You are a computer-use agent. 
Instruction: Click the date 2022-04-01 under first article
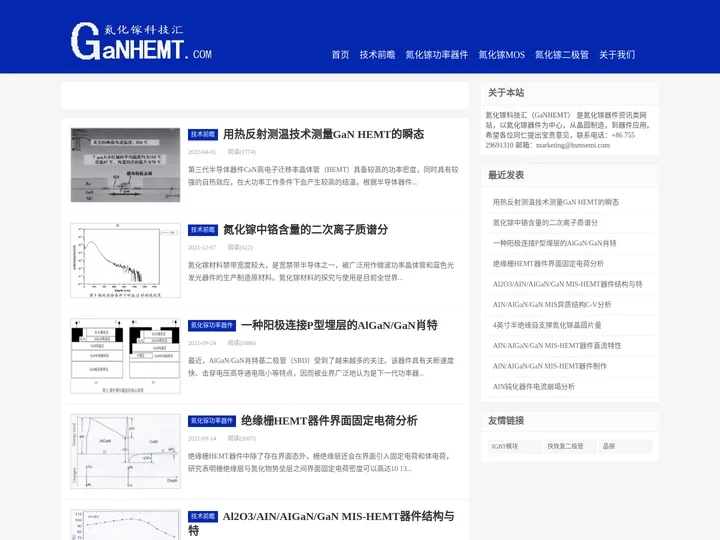(202, 152)
